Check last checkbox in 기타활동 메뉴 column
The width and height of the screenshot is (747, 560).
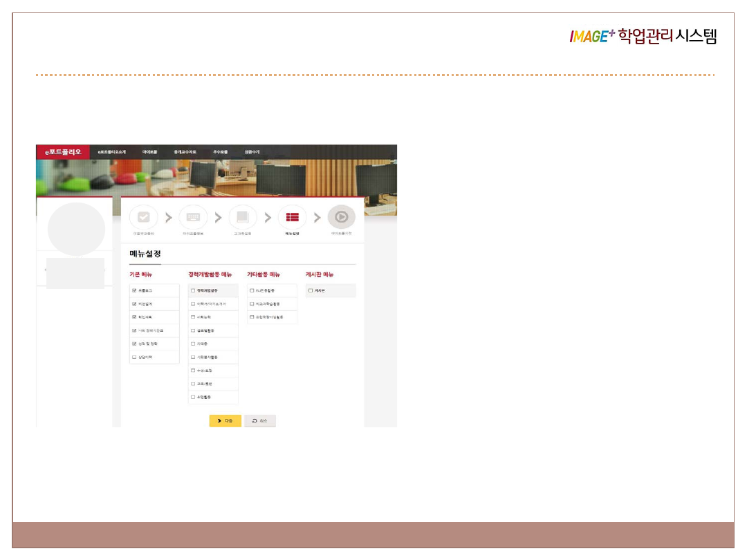[x=252, y=317]
